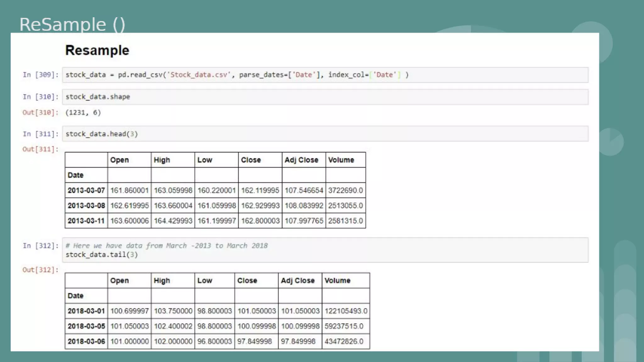The image size is (644, 362).
Task: Click the Close value 162.929993
Action: point(260,206)
